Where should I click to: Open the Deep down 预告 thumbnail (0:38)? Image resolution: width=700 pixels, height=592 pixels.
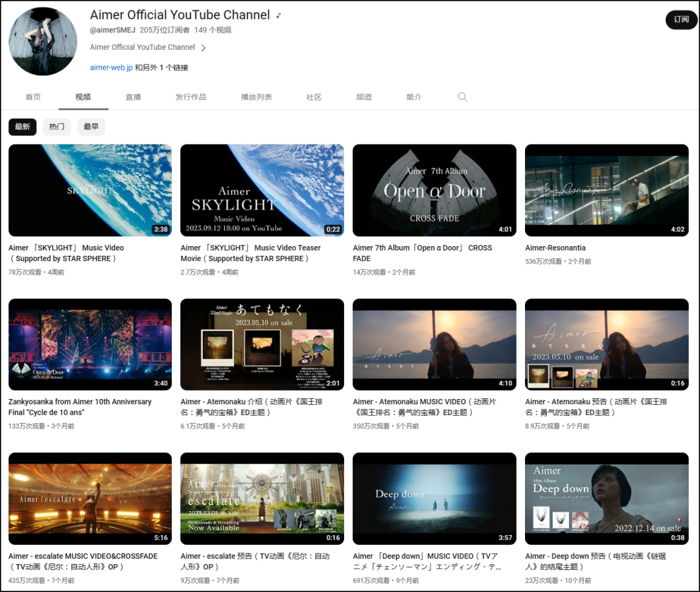tap(607, 499)
